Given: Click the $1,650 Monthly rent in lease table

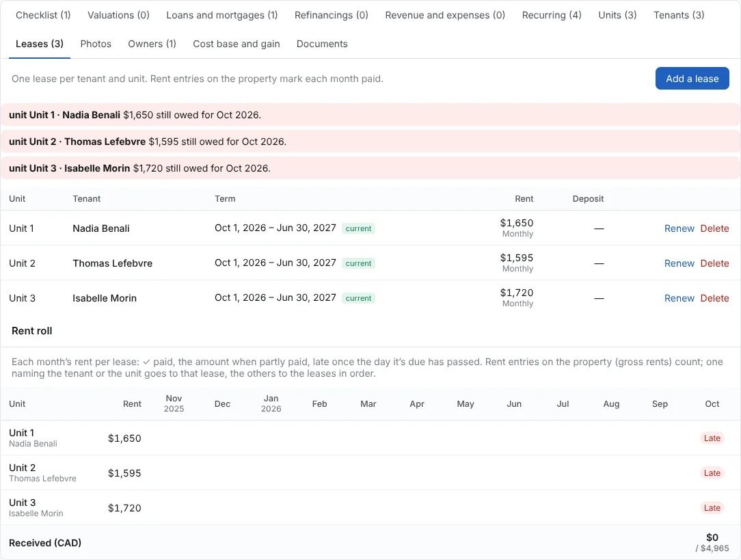Looking at the screenshot, I should [x=517, y=228].
